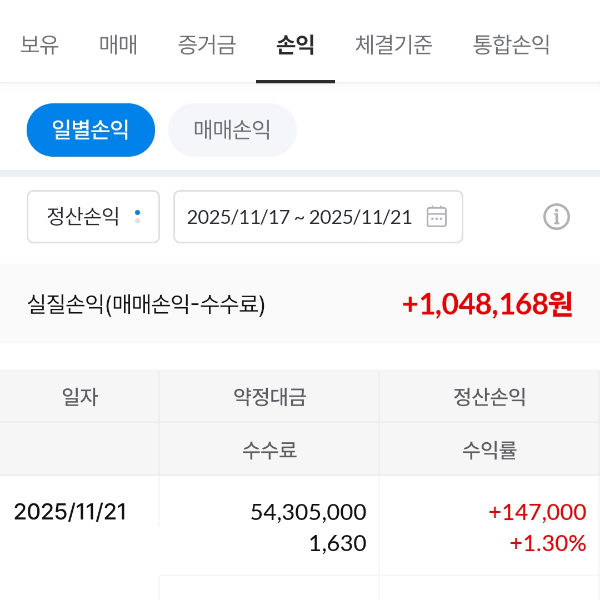Screen dimensions: 600x600
Task: Click the 수수료 sub-header cell
Action: 269,450
